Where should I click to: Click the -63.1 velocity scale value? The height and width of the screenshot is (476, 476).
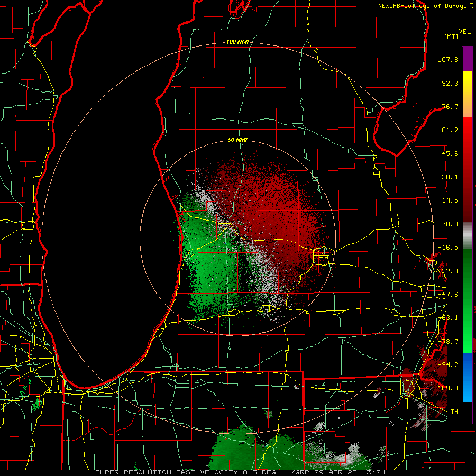(448, 318)
